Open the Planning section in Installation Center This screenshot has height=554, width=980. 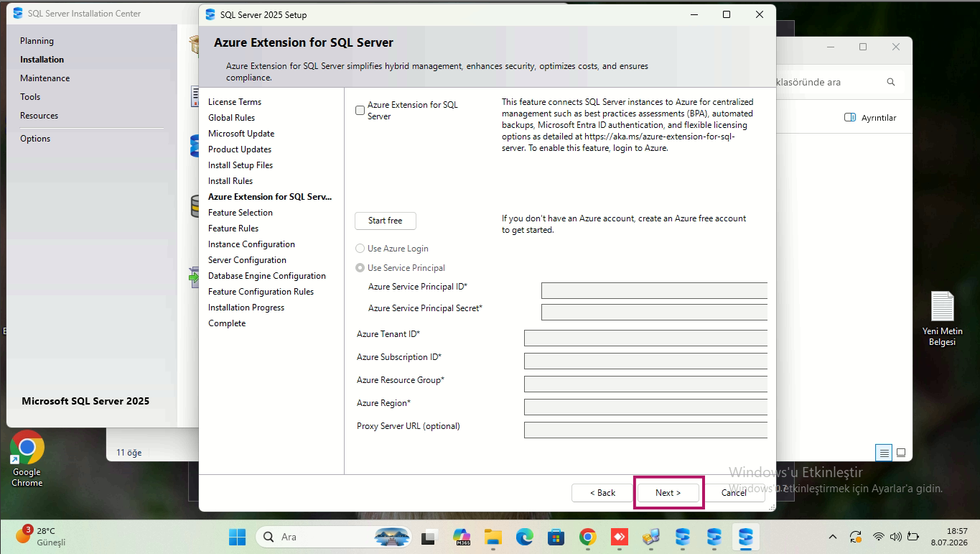[x=37, y=41]
